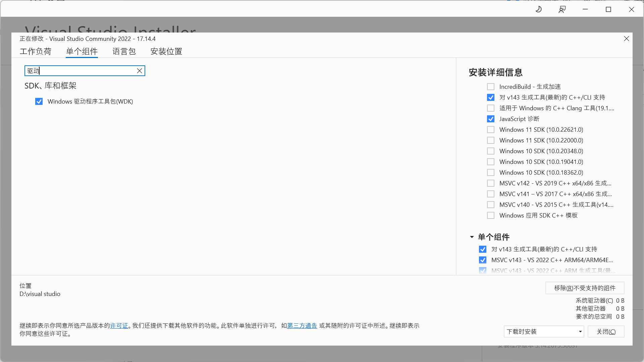The width and height of the screenshot is (644, 362).
Task: Check Windows 10 SDK (10.0.18362.0)
Action: pyautogui.click(x=491, y=173)
